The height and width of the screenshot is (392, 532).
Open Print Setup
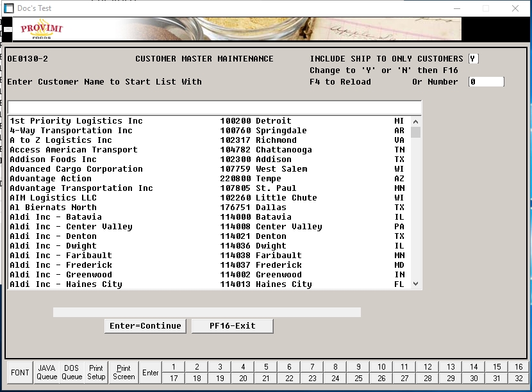[96, 372]
